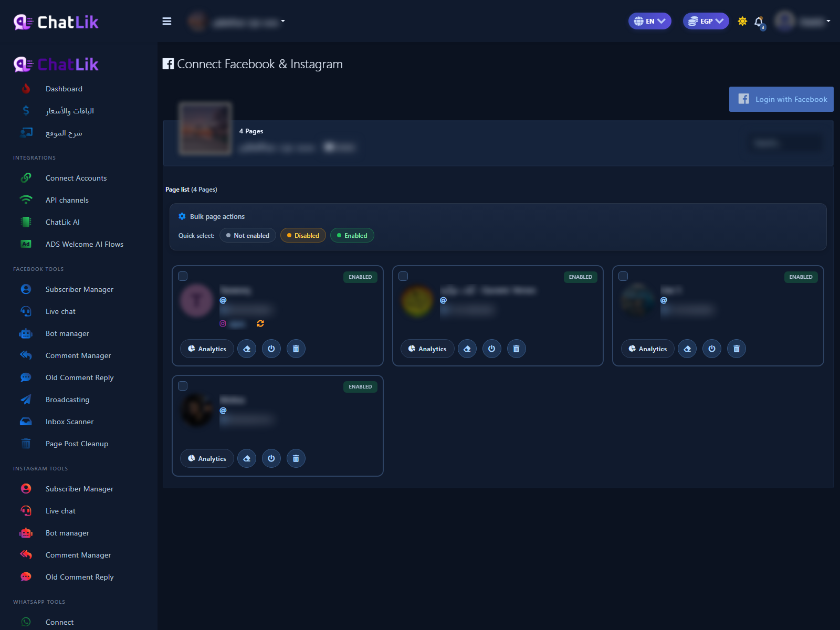Tick the checkbox on the fourth page card
The image size is (840, 630).
(x=183, y=386)
